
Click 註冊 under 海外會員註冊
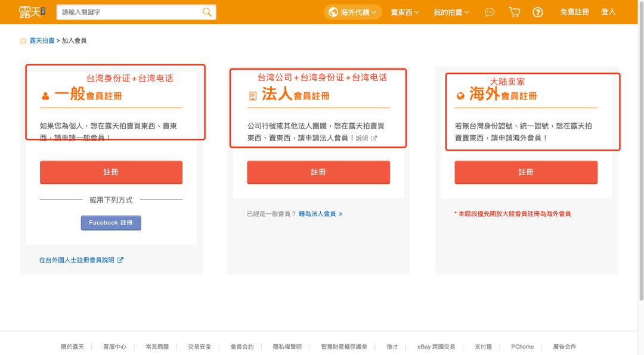tap(526, 172)
